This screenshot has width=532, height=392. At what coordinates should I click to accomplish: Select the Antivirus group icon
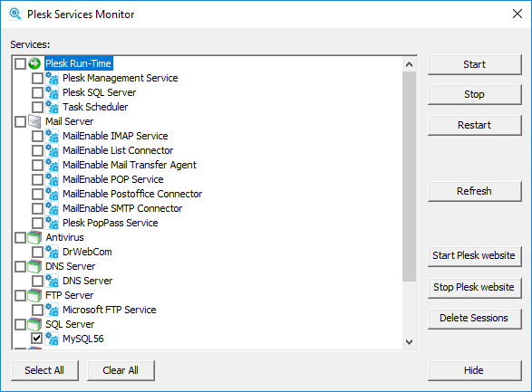(x=34, y=237)
